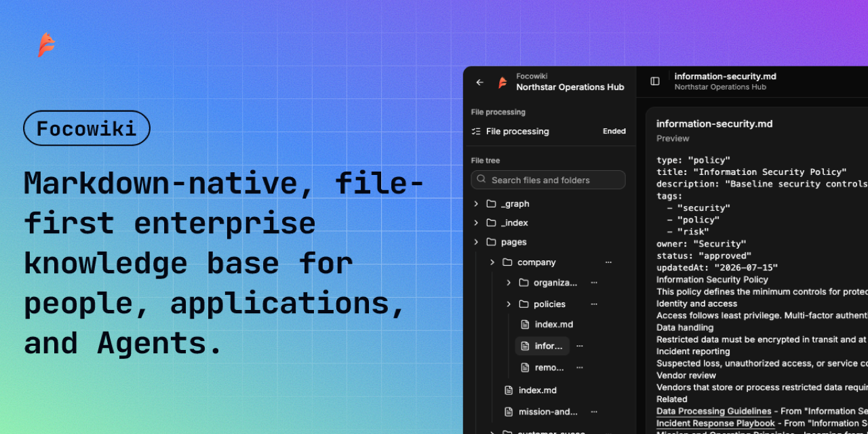Open the three-dot menu for company folder
Screen dimensions: 868x434
click(608, 262)
